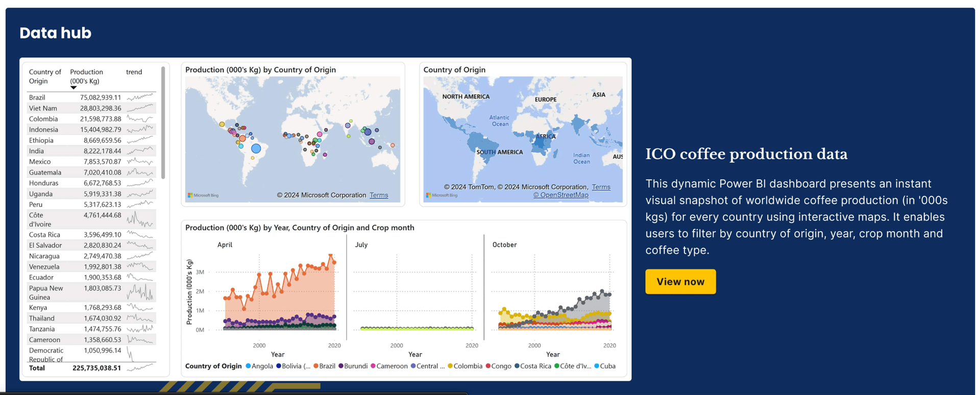This screenshot has width=980, height=395.
Task: Click the Microsoft Bing logo on filled map
Action: tap(442, 195)
